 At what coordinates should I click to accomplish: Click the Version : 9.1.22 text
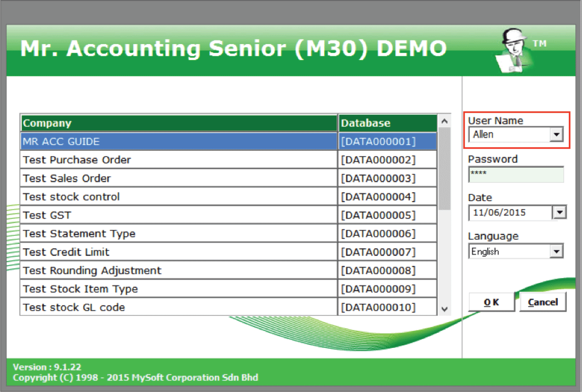point(47,367)
